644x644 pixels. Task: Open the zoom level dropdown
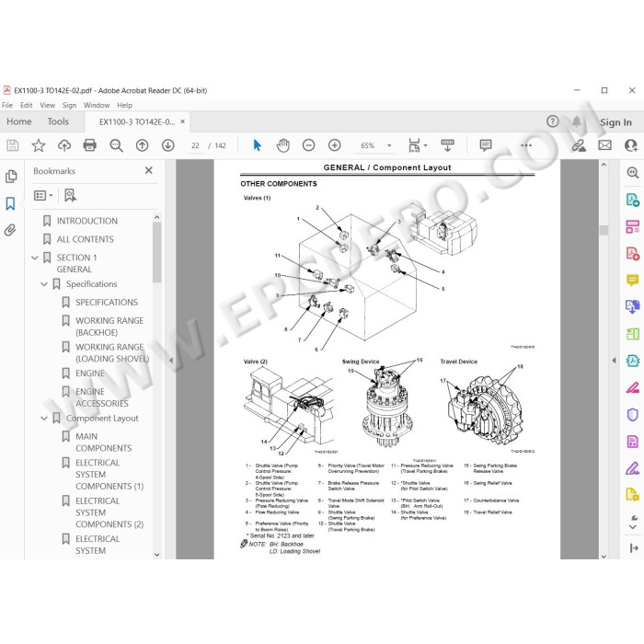coord(389,145)
